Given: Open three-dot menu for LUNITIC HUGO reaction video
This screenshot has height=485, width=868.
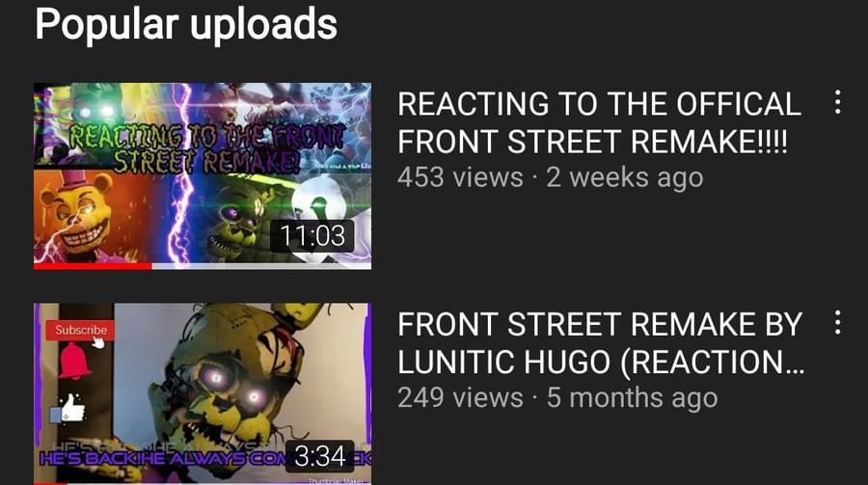Looking at the screenshot, I should click(x=837, y=322).
